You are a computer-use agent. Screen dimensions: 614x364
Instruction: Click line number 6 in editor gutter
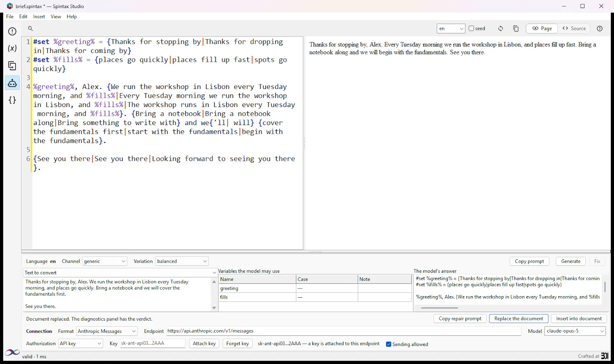point(28,159)
